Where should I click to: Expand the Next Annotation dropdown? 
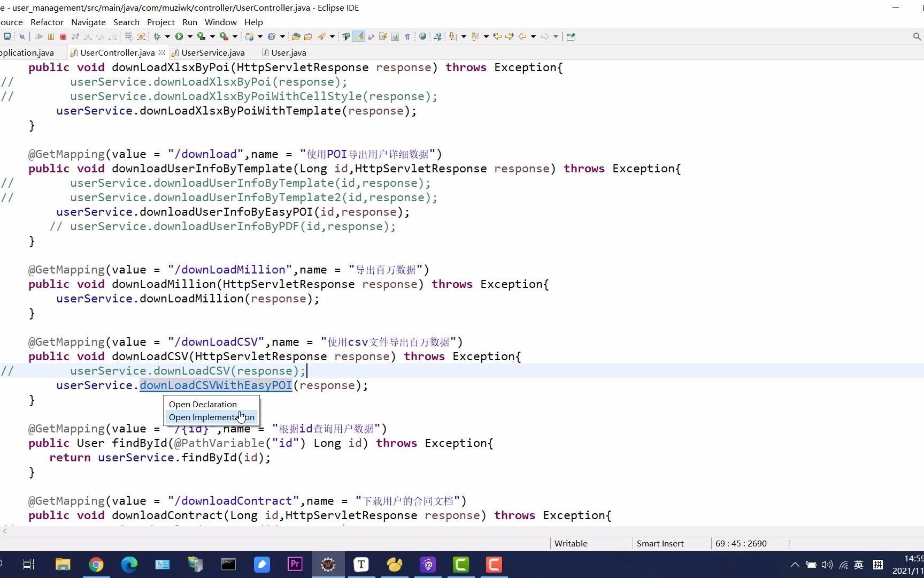(x=464, y=36)
